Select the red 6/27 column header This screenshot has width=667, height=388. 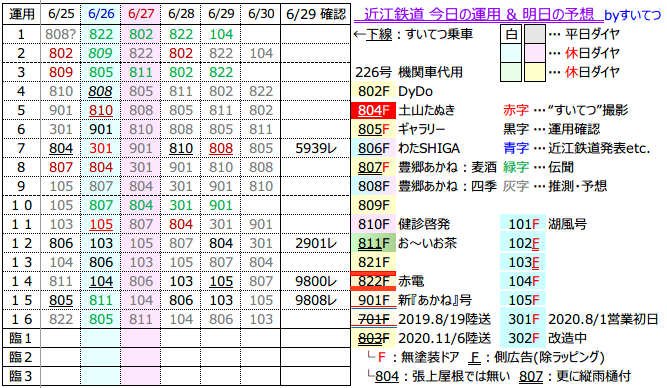[141, 14]
